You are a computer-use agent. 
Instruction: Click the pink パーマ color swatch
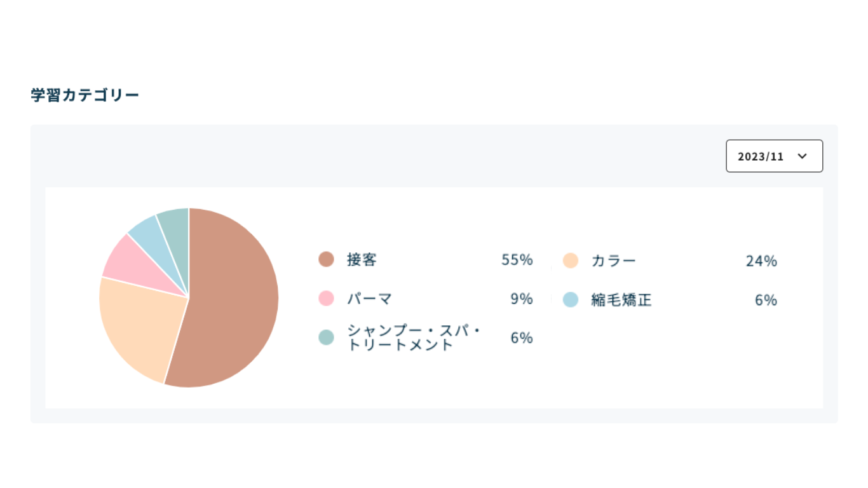click(x=325, y=299)
